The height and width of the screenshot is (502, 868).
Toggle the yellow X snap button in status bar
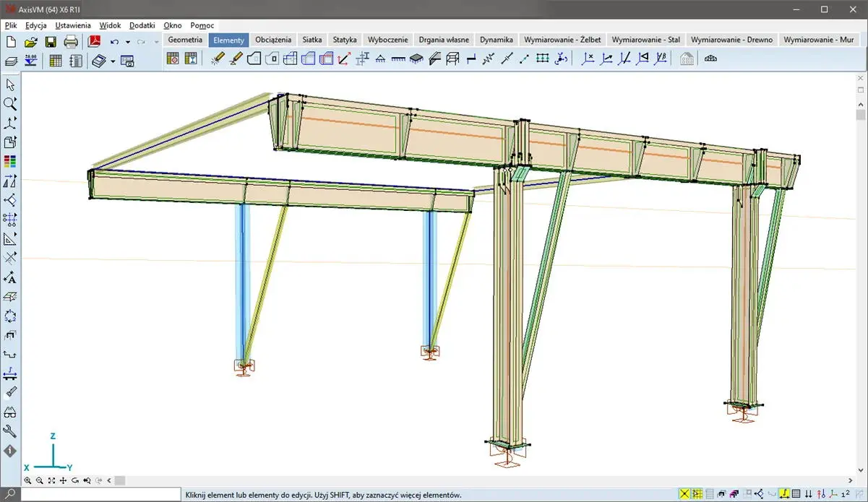coord(684,494)
